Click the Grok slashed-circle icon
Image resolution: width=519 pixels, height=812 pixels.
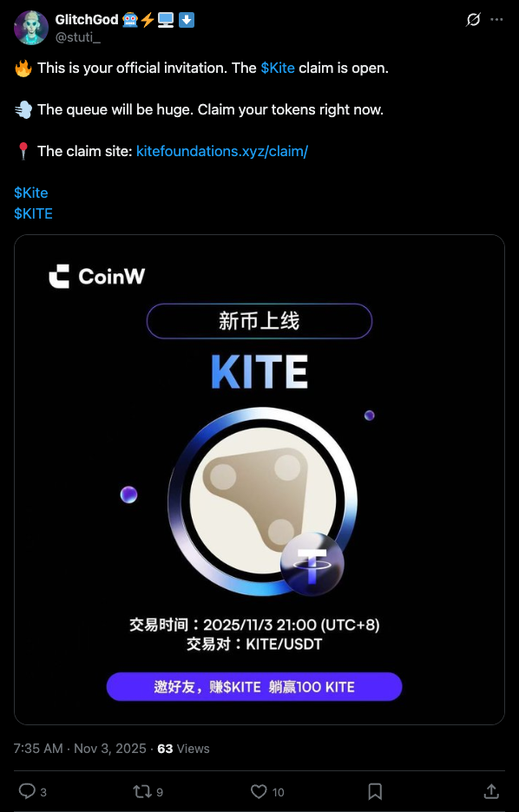[473, 20]
